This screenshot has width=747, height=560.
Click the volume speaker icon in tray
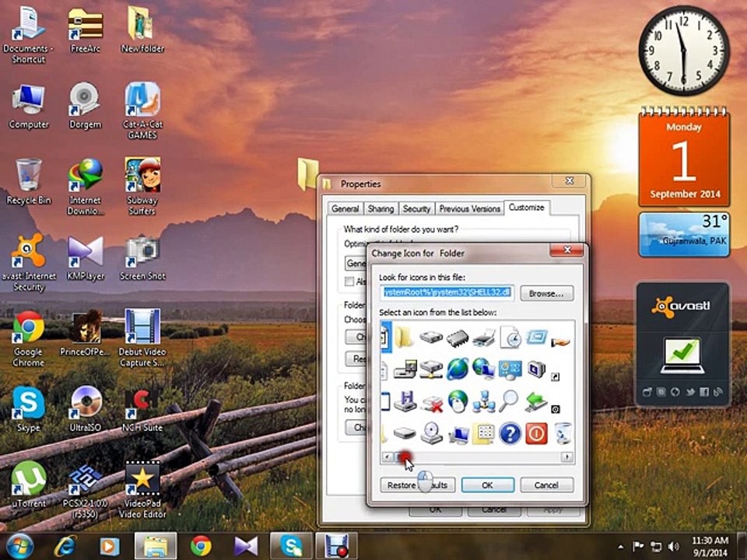[673, 546]
